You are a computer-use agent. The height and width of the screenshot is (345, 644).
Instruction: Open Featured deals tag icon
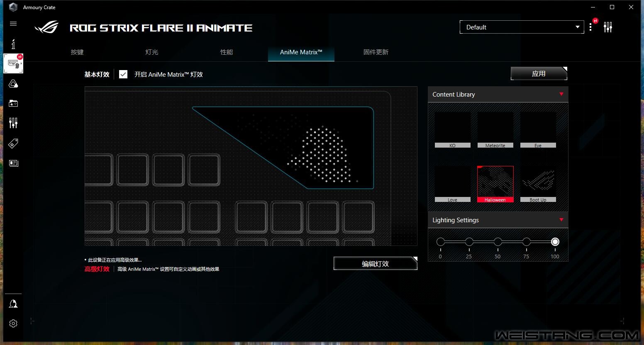coord(13,143)
